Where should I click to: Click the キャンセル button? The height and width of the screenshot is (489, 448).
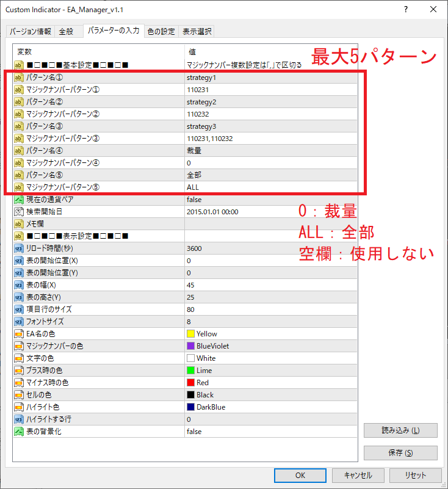358,476
